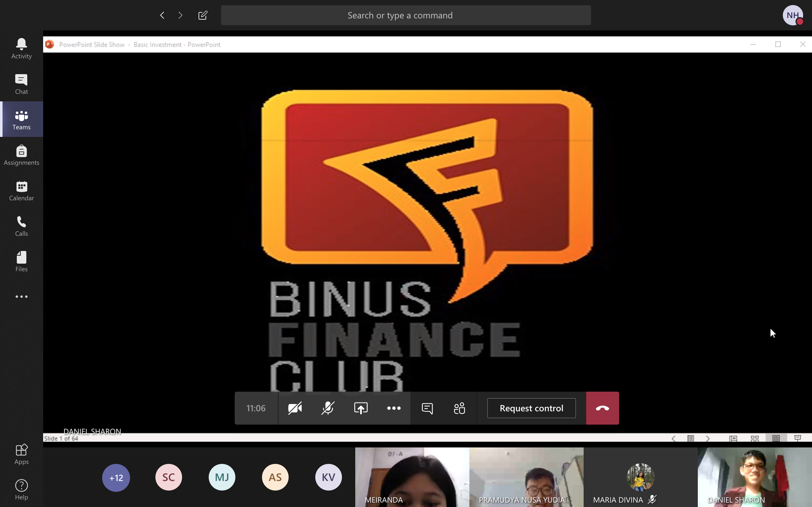
Task: Open the Calls section
Action: click(22, 226)
